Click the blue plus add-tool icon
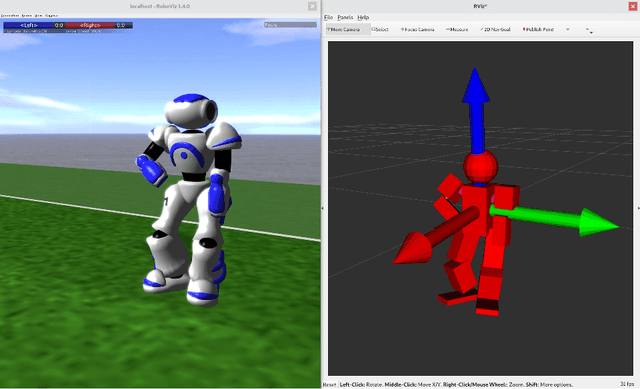 [568, 29]
